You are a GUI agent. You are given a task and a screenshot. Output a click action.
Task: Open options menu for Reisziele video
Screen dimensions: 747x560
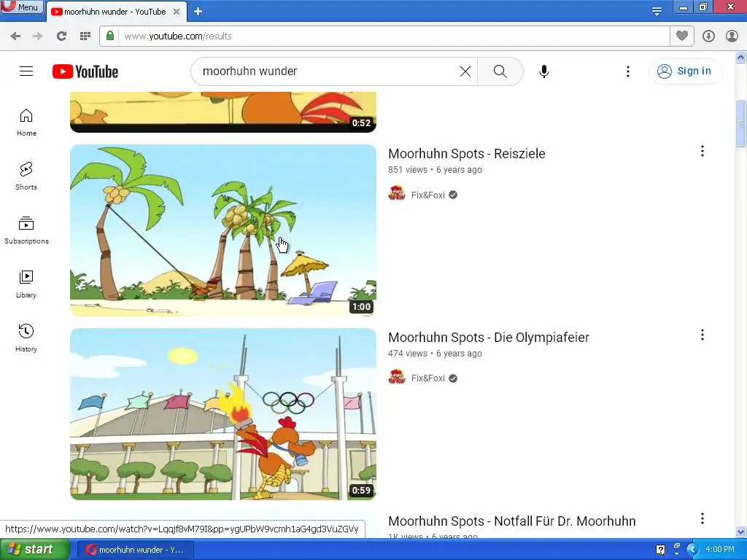[x=703, y=152]
